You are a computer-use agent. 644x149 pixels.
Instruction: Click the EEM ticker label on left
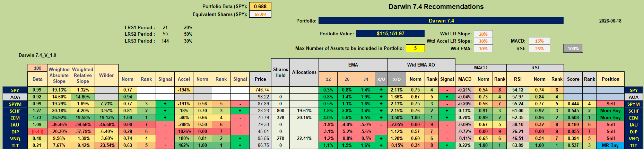click(15, 118)
